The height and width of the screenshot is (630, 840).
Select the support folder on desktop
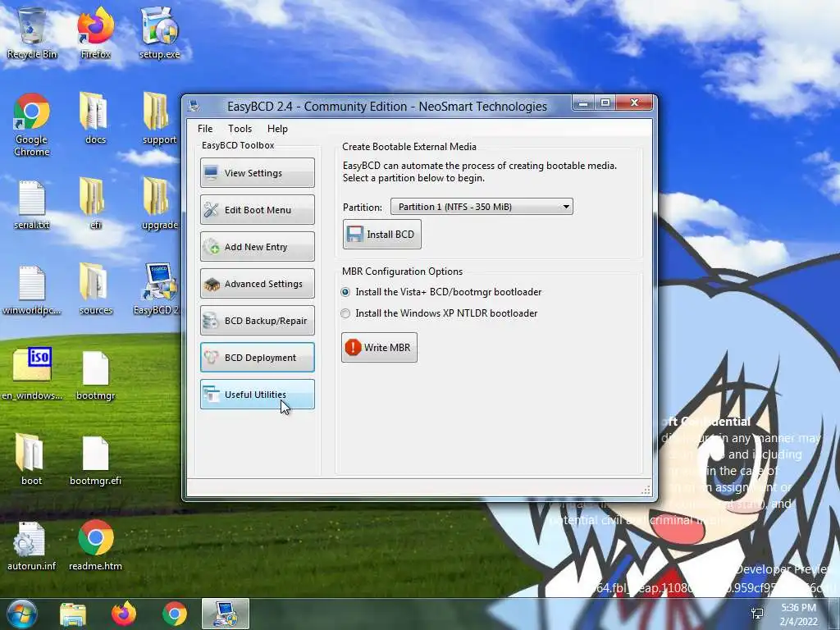159,118
